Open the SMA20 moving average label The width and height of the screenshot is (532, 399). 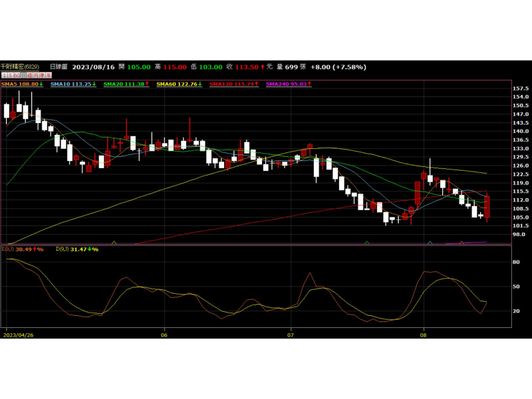pyautogui.click(x=126, y=84)
